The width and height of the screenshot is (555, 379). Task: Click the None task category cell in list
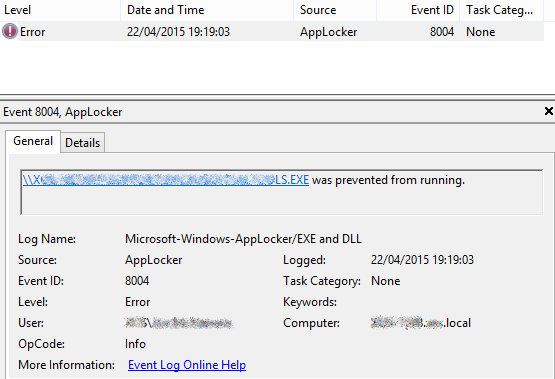[480, 32]
